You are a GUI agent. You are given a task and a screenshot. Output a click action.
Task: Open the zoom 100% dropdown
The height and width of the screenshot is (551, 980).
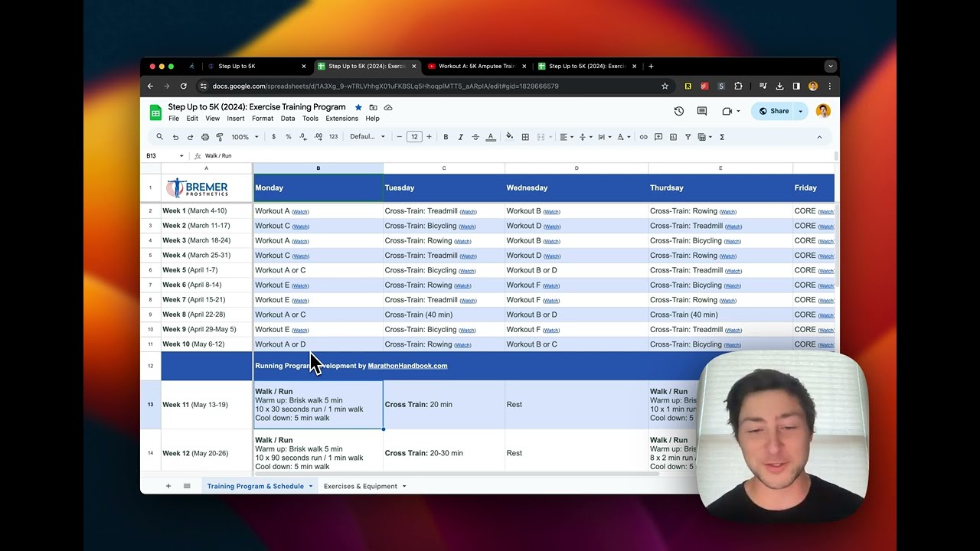click(x=244, y=137)
